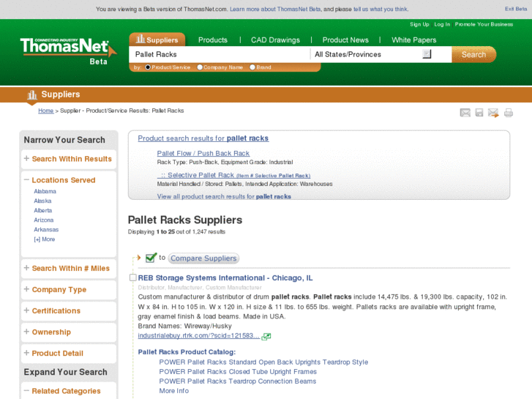
Task: Open the All States/Provinces dropdown
Action: (x=427, y=54)
